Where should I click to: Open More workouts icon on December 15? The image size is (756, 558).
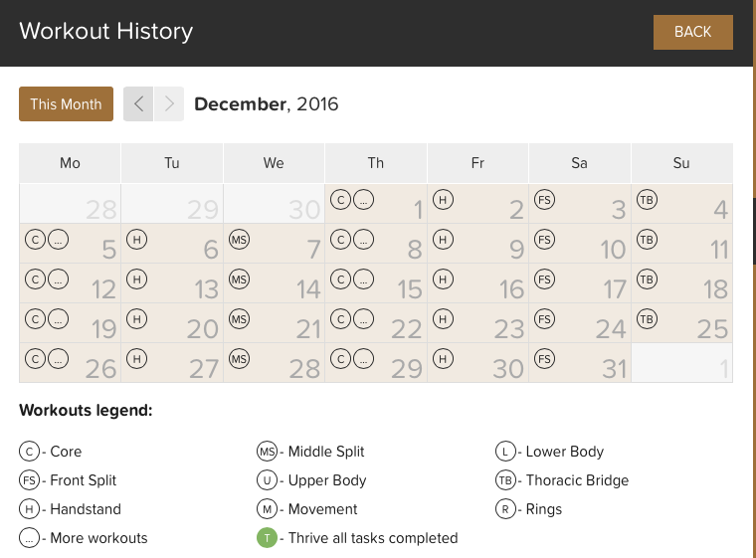(x=363, y=279)
